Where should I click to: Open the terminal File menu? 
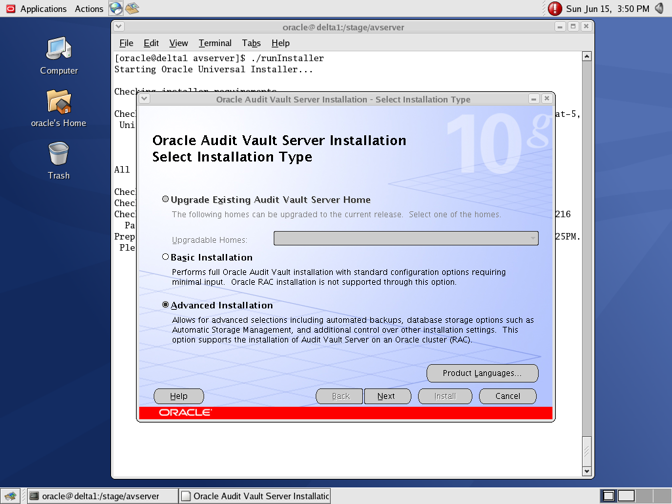126,43
